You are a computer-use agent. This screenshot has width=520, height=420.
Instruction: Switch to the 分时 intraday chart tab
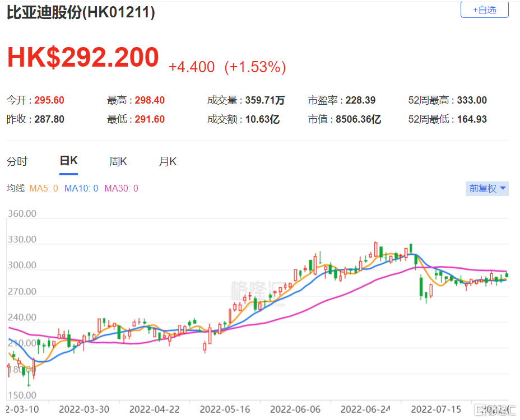tap(17, 162)
